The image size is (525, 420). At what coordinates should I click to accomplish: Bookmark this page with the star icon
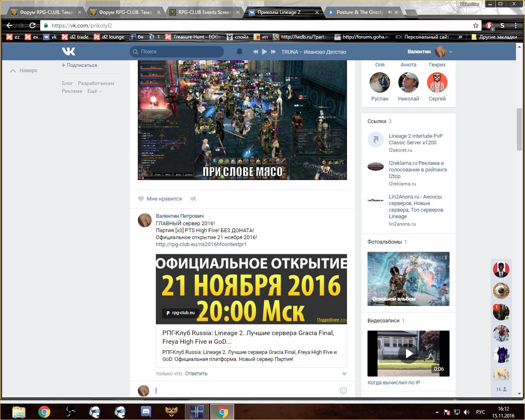(x=476, y=25)
